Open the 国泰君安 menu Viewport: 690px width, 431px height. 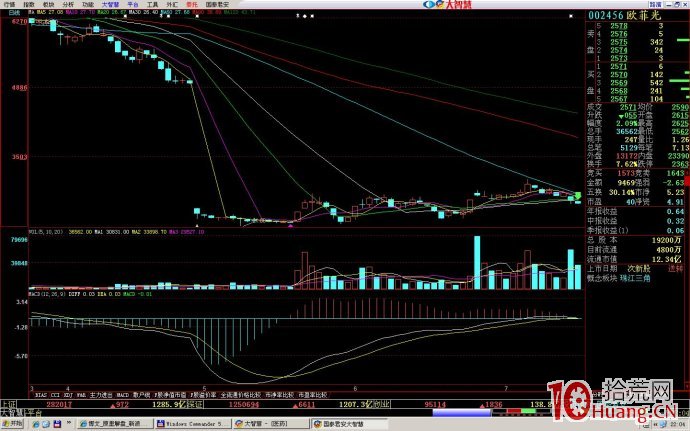coord(217,4)
